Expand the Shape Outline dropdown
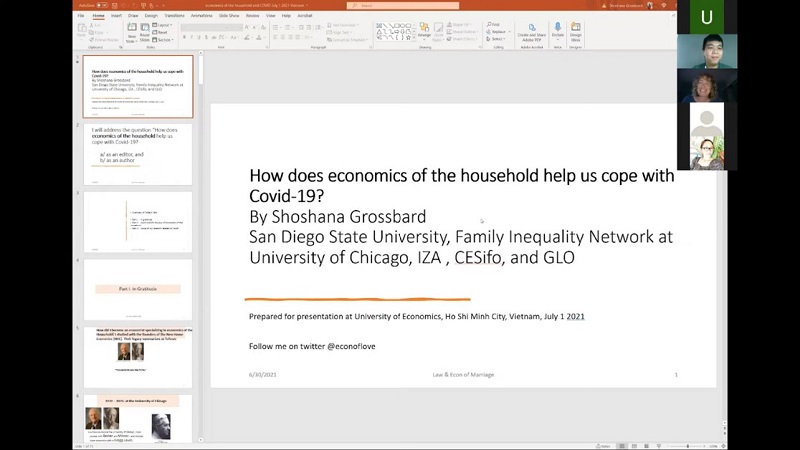The width and height of the screenshot is (800, 450). [x=463, y=32]
